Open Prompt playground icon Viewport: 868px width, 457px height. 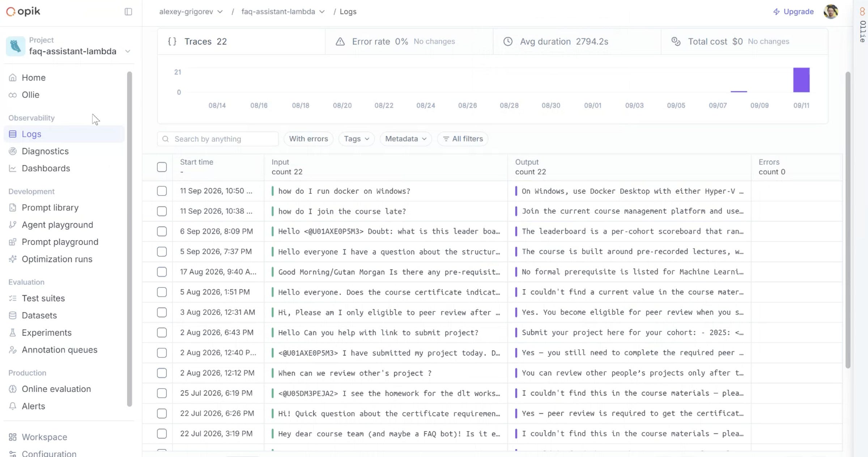point(13,242)
